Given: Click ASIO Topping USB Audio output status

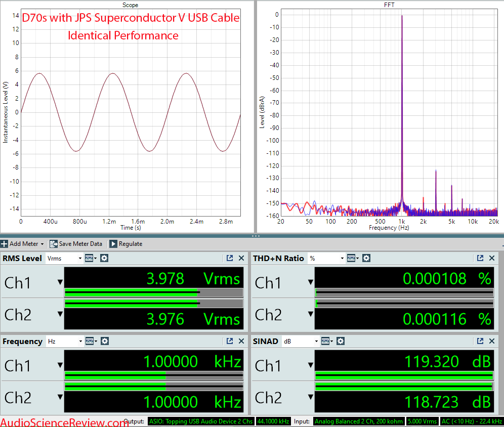Looking at the screenshot, I should [201, 421].
